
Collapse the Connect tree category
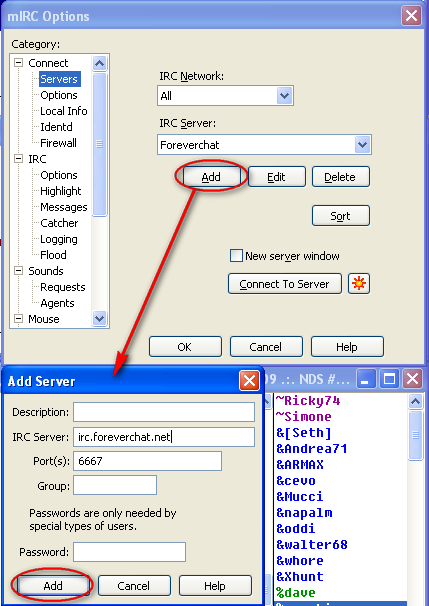click(19, 63)
